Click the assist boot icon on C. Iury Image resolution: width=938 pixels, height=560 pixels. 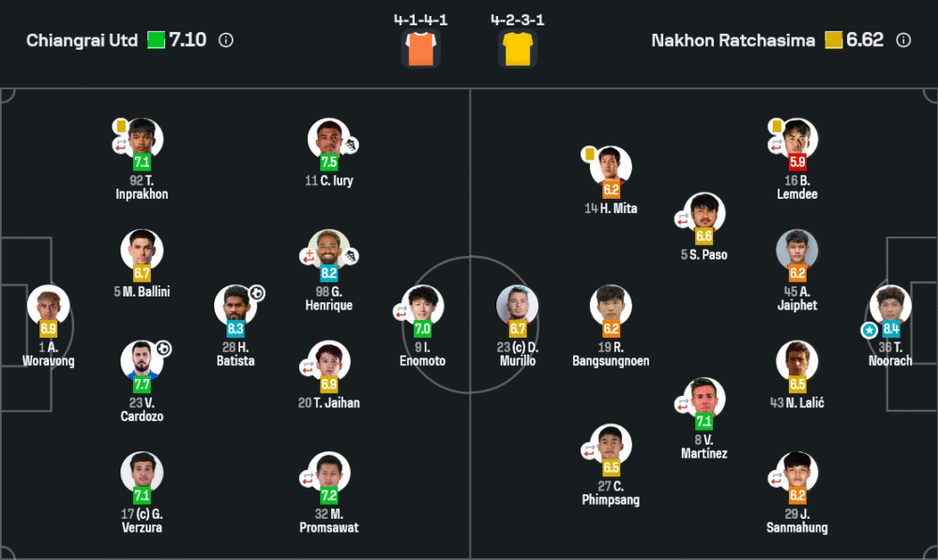(351, 145)
